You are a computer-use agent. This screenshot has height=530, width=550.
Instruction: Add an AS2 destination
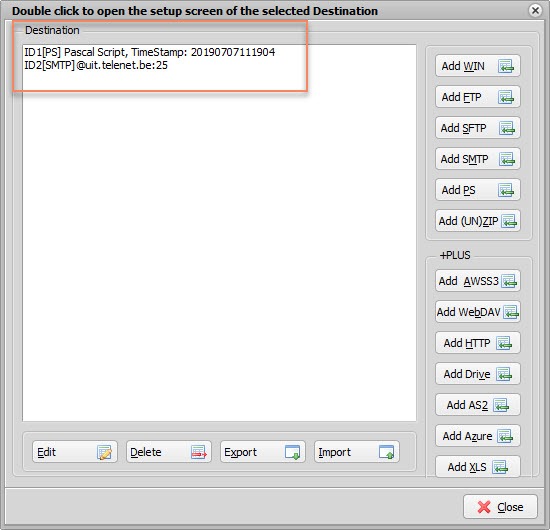(x=478, y=405)
